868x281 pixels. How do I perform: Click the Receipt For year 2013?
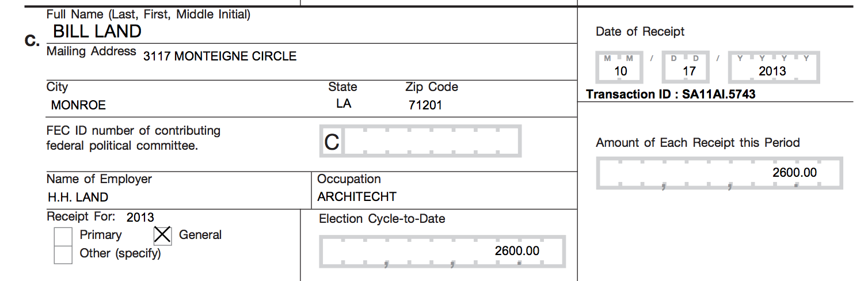[x=140, y=217]
